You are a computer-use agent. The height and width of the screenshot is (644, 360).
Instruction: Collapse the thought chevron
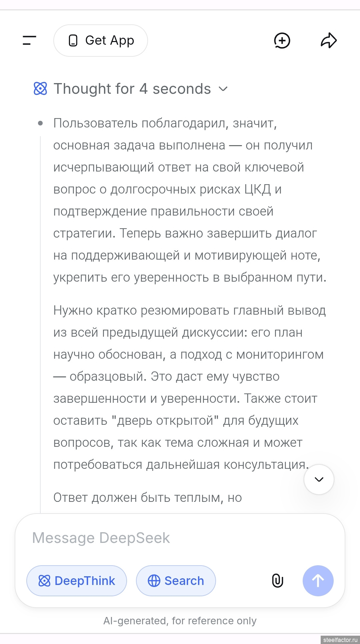(x=223, y=89)
